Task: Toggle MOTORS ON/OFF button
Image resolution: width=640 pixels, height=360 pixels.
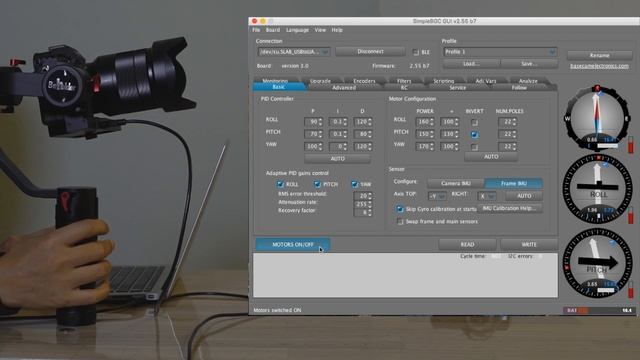Action: click(x=293, y=244)
